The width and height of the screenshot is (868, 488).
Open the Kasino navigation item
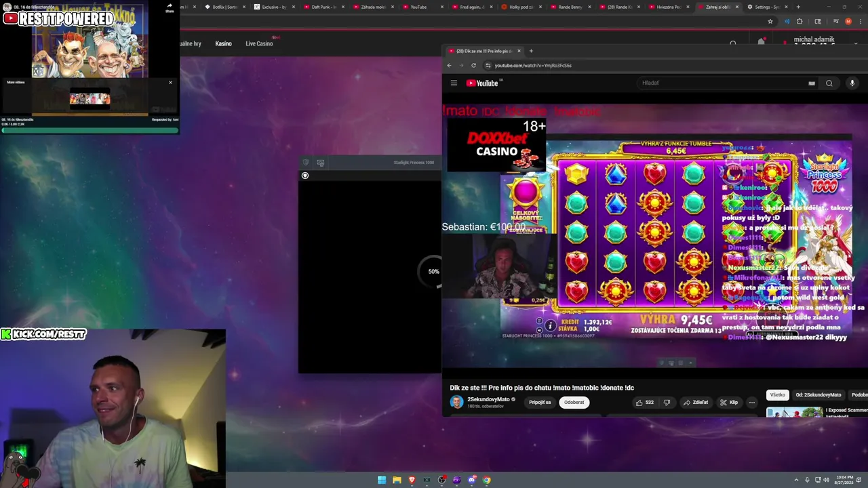[x=223, y=43]
